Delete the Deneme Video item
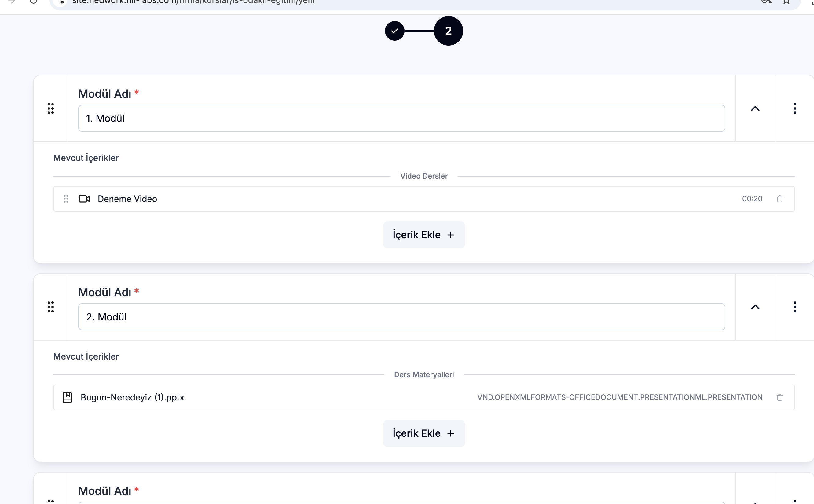814x504 pixels. [x=779, y=199]
